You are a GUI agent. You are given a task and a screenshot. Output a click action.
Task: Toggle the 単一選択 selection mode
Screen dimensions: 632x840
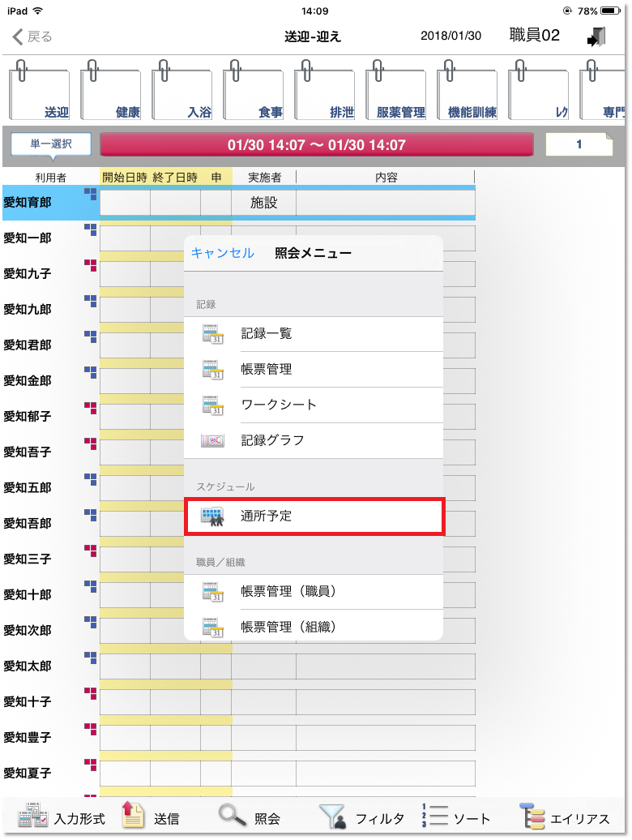(x=50, y=144)
